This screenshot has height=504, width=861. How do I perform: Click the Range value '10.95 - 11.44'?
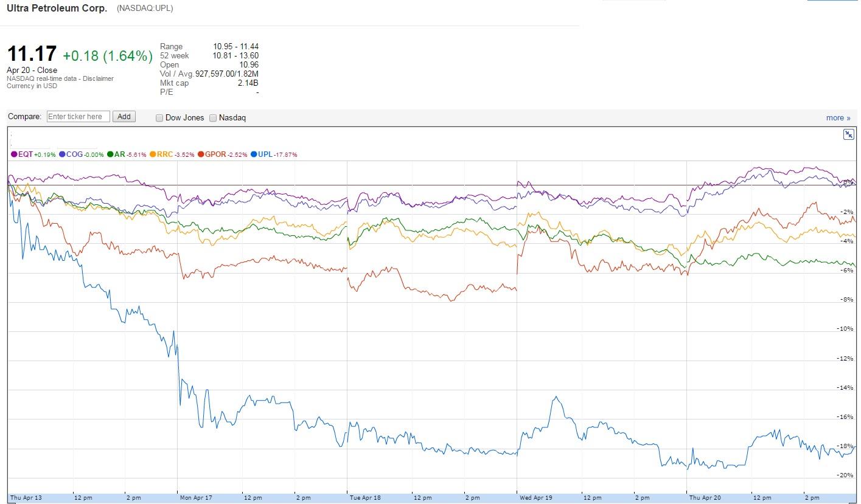click(235, 47)
